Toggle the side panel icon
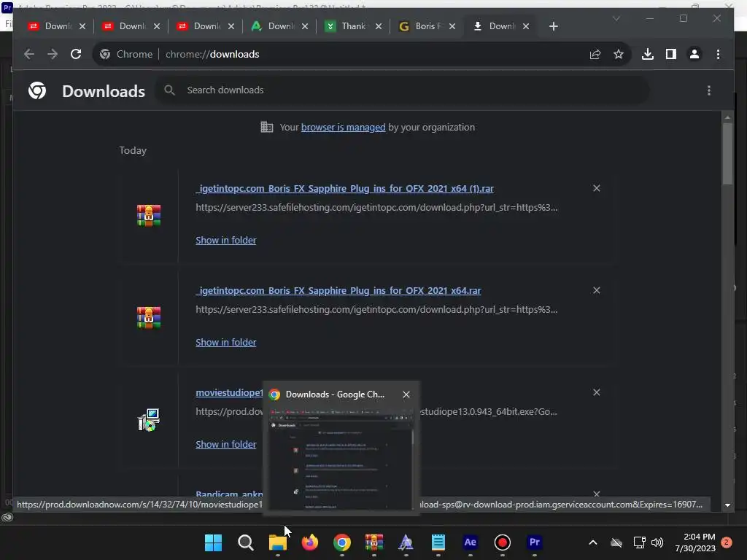 [x=671, y=54]
